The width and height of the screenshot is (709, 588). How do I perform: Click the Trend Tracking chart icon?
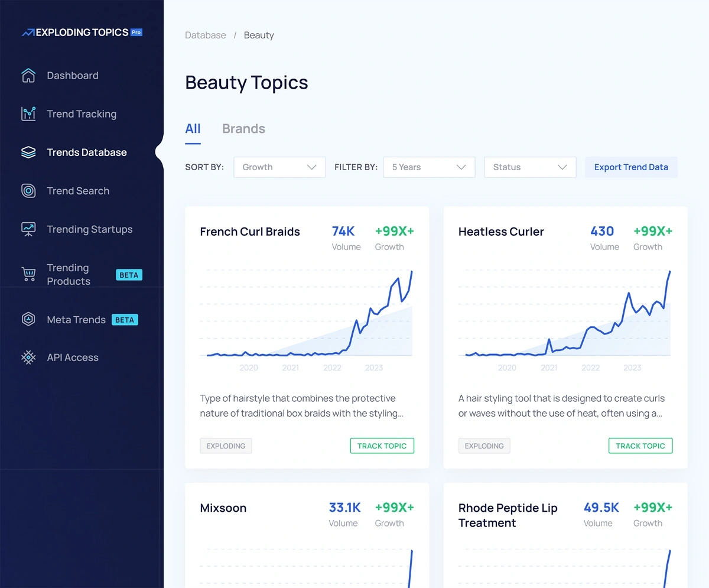(x=28, y=114)
